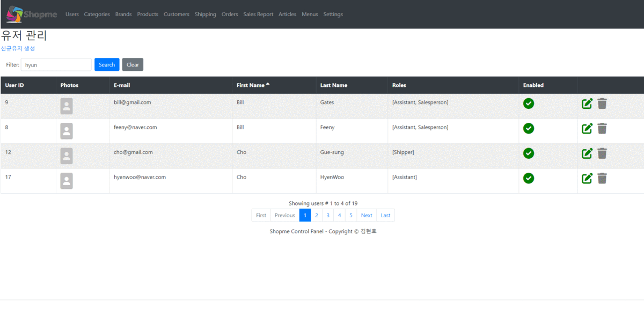This screenshot has height=316, width=644.
Task: Click inside the Filter input field
Action: (x=56, y=64)
